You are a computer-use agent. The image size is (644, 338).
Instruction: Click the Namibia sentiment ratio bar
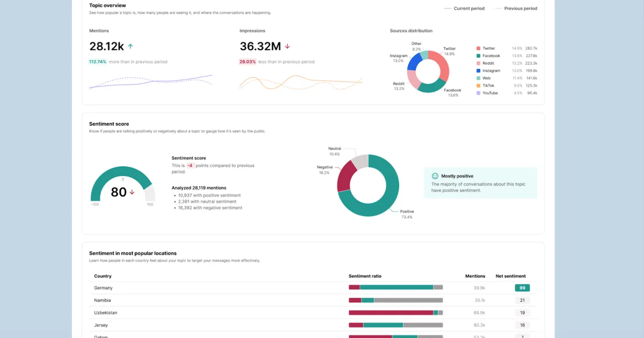click(396, 300)
